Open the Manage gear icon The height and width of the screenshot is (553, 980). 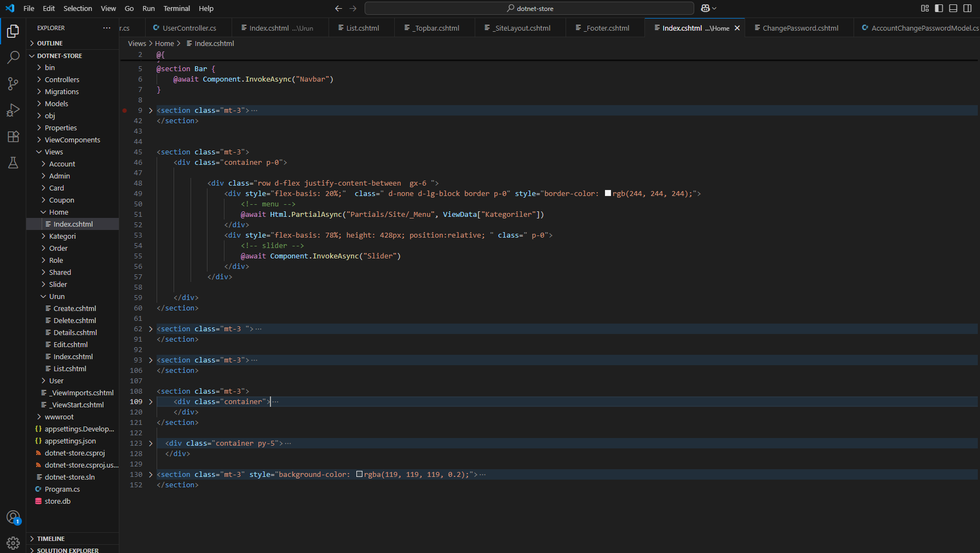13,543
